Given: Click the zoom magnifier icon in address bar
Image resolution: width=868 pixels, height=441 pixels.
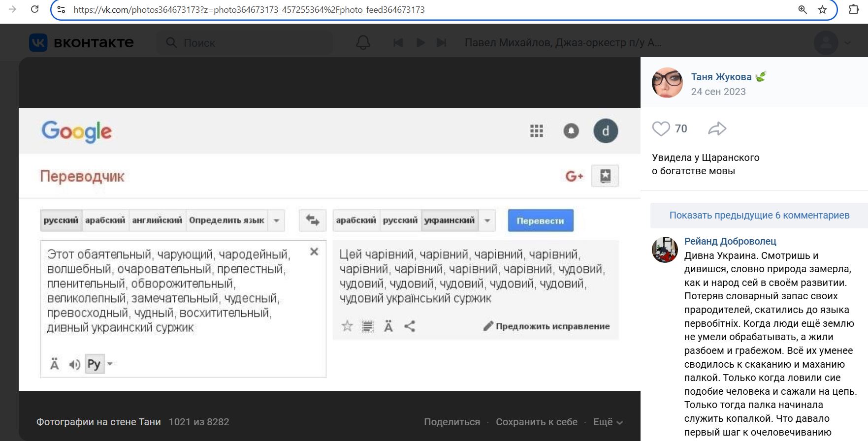Looking at the screenshot, I should point(803,9).
